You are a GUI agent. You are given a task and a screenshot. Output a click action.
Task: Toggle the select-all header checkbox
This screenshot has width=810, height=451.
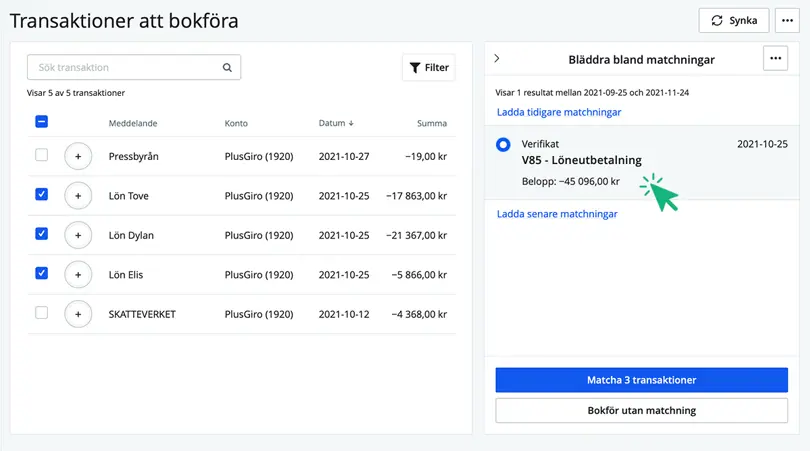tap(41, 122)
